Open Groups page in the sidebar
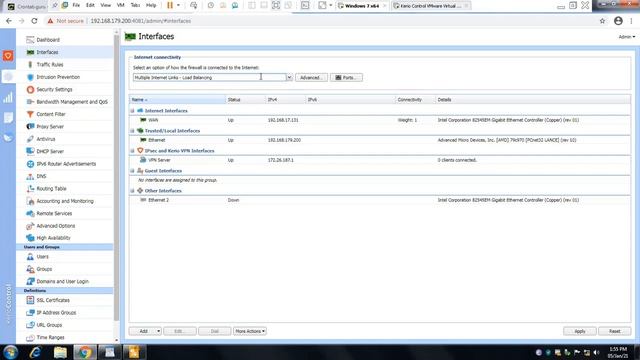Viewport: 640px width, 360px height. (44, 269)
